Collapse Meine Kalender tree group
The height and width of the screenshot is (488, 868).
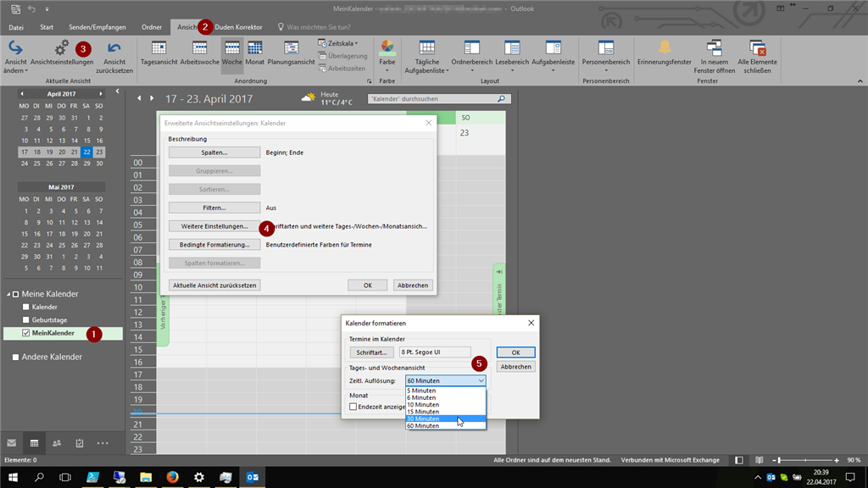coord(8,294)
